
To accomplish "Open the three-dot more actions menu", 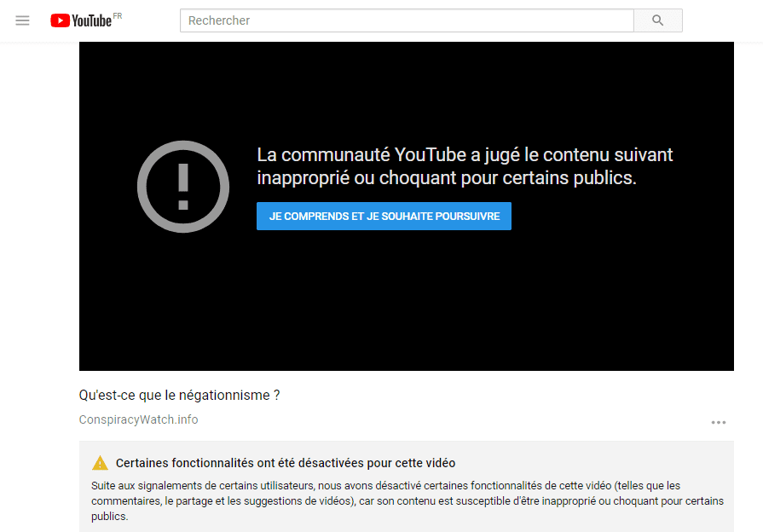I will click(718, 423).
